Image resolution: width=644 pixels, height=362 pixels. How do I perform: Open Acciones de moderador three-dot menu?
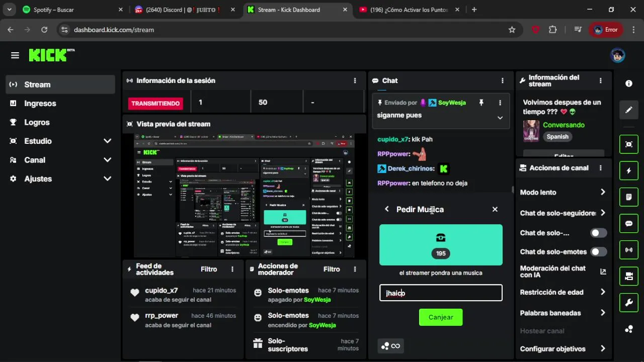[x=355, y=269]
